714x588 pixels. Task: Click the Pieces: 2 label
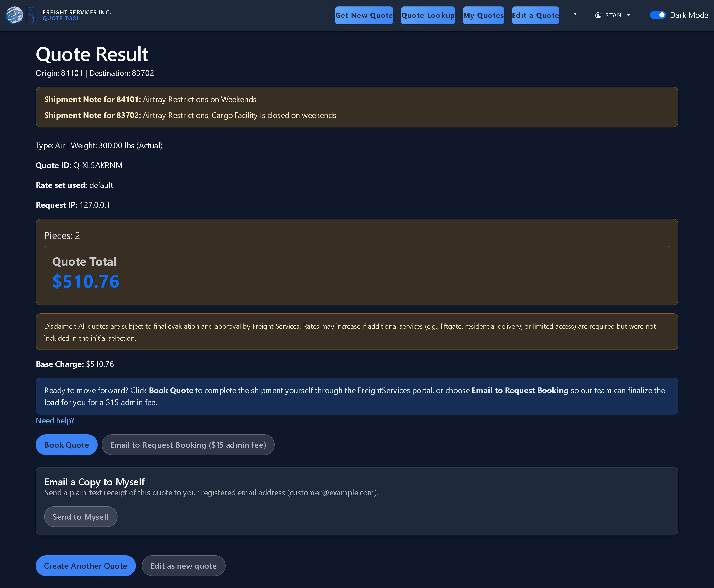coord(62,236)
